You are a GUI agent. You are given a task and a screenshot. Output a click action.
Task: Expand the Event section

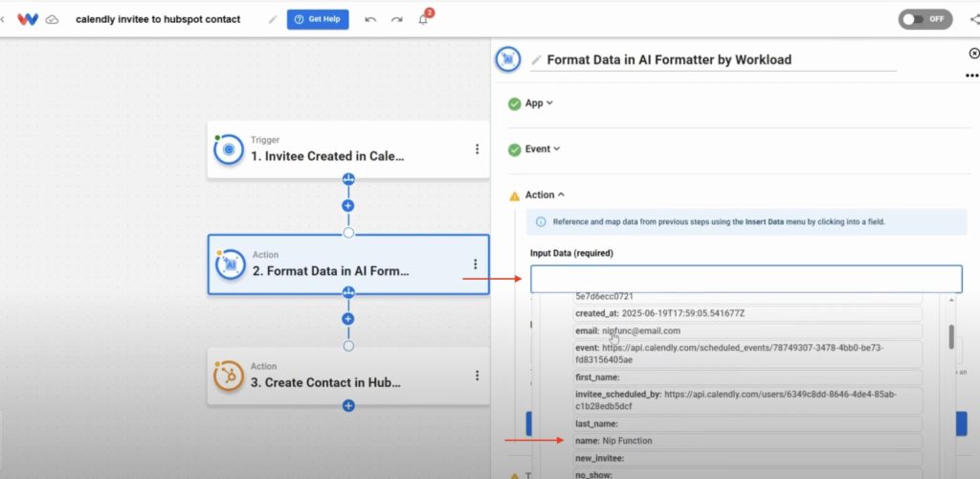pos(543,148)
